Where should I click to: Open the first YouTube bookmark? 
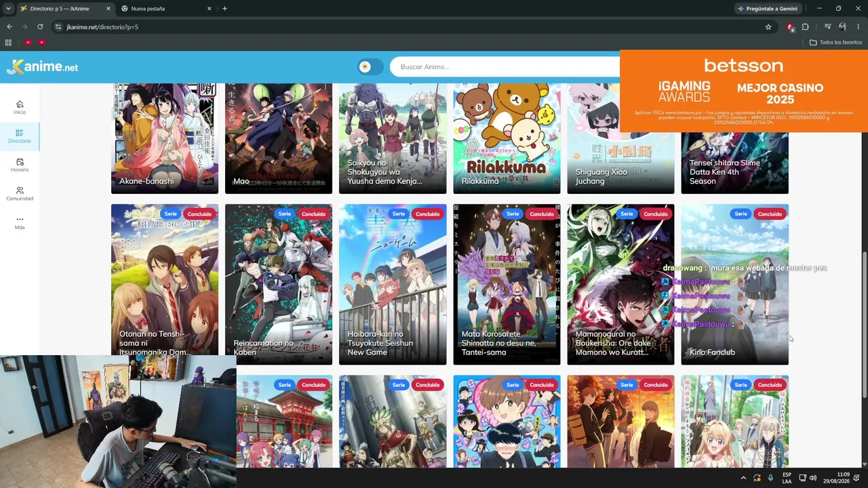click(28, 42)
